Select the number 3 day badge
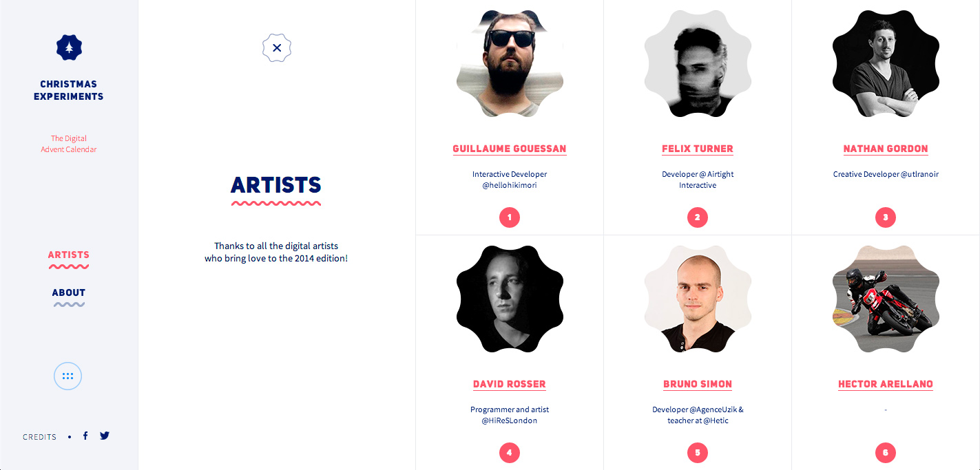The image size is (980, 470). point(886,217)
